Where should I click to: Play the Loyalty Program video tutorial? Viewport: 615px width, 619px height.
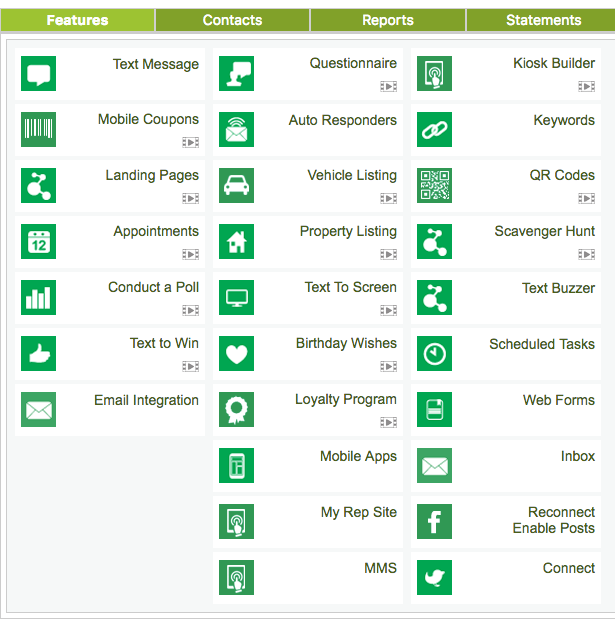[388, 423]
